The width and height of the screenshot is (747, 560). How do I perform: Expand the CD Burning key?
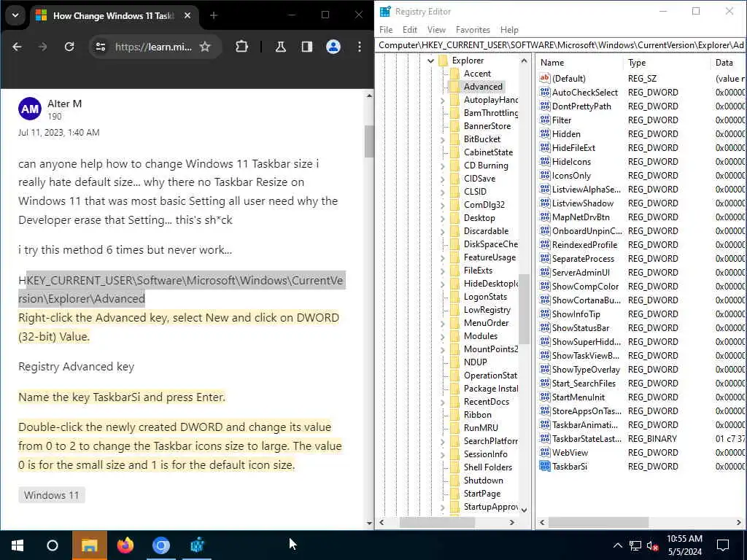443,166
